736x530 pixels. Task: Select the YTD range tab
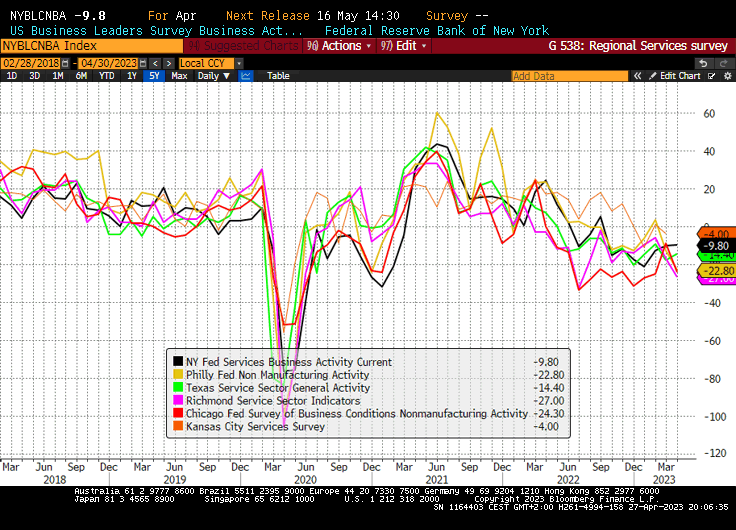[107, 76]
